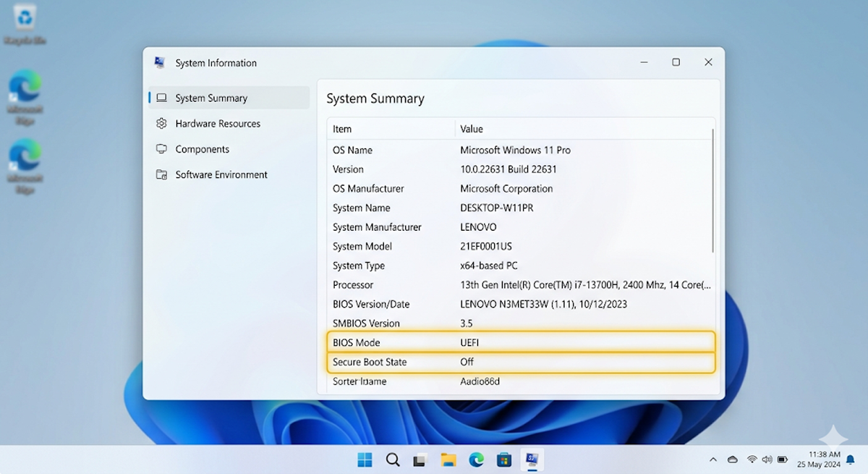868x474 pixels.
Task: Select the value Microsoft Corporation
Action: click(x=506, y=189)
